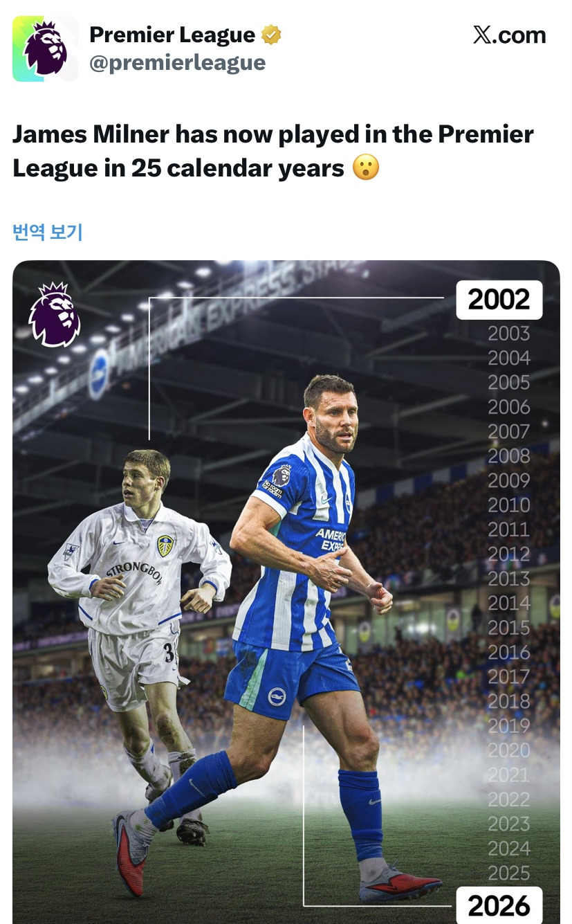
Task: Select the highlighted 2002 year label
Action: 499,300
